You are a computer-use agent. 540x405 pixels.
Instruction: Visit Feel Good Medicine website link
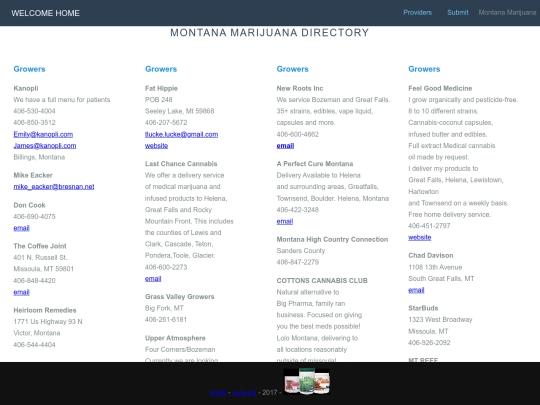(419, 237)
